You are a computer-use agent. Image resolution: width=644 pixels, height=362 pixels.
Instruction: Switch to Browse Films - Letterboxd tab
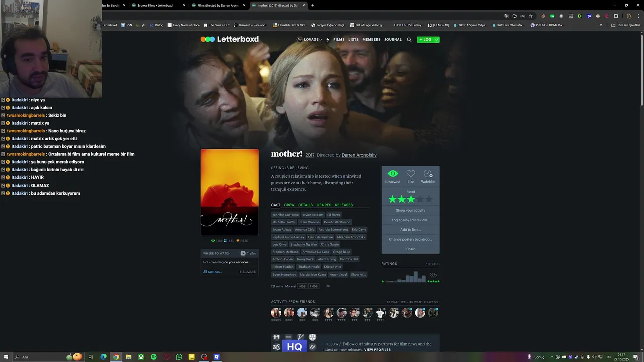(155, 5)
